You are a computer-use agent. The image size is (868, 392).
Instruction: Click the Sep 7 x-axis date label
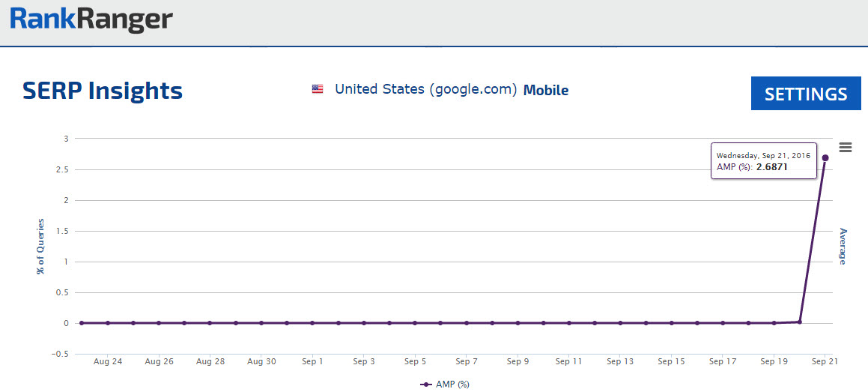point(466,361)
